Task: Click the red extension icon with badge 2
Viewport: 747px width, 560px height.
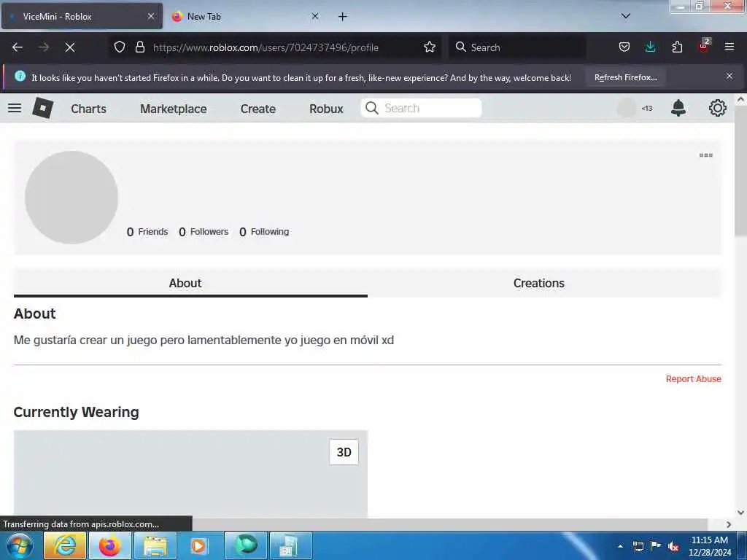Action: 704,46
